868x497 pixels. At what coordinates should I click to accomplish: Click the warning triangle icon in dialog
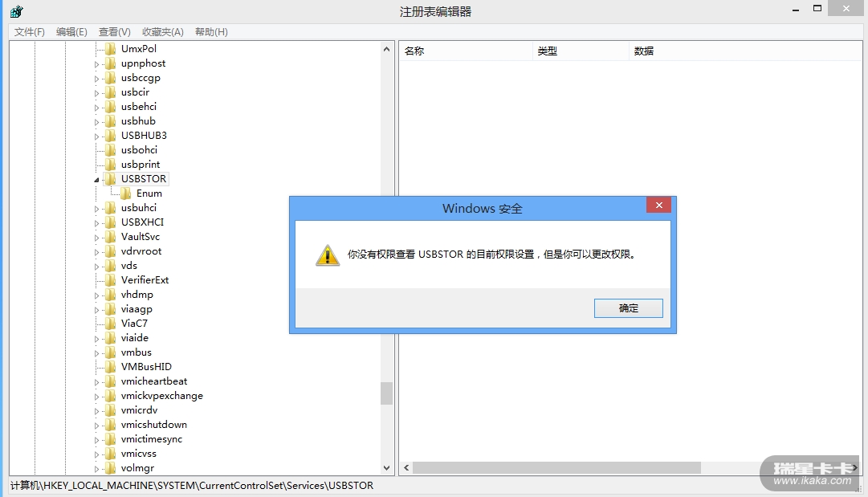(328, 255)
